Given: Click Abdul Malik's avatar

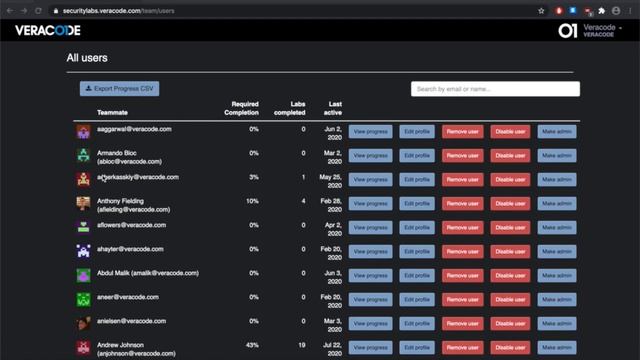Looking at the screenshot, I should pos(83,276).
